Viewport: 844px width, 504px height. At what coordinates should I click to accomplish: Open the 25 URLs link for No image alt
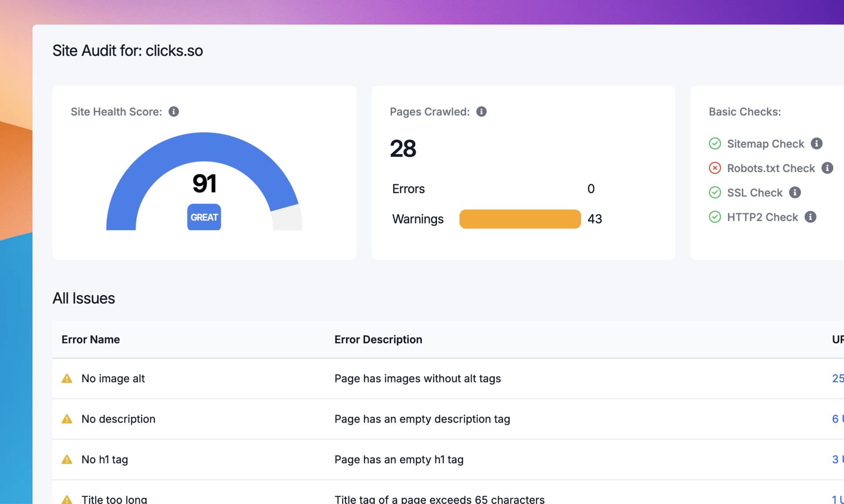[837, 378]
